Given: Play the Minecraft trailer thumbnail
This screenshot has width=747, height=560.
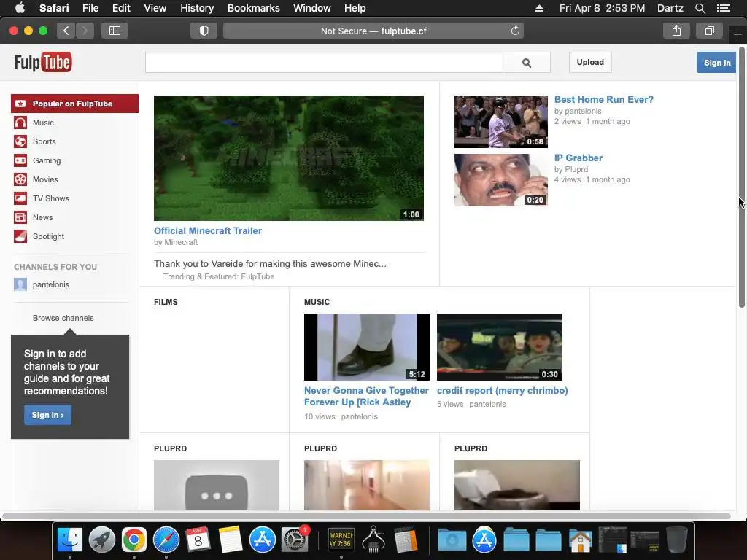Looking at the screenshot, I should pyautogui.click(x=289, y=158).
